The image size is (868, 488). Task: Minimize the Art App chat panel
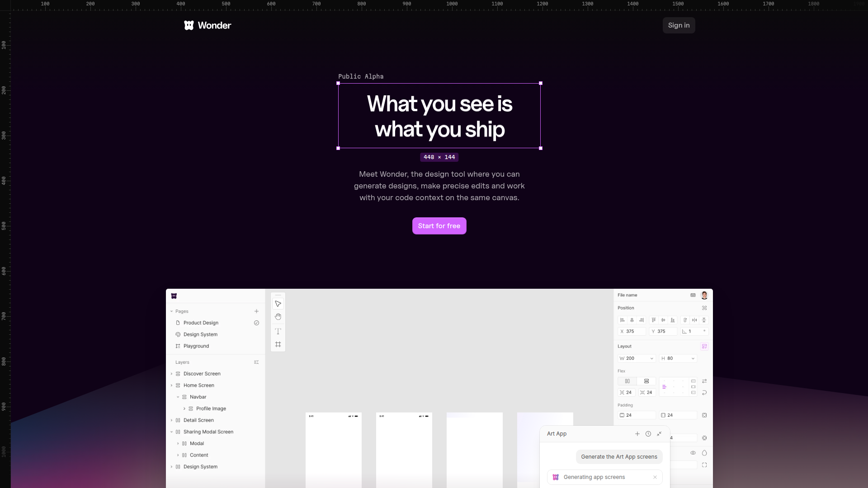(x=659, y=434)
